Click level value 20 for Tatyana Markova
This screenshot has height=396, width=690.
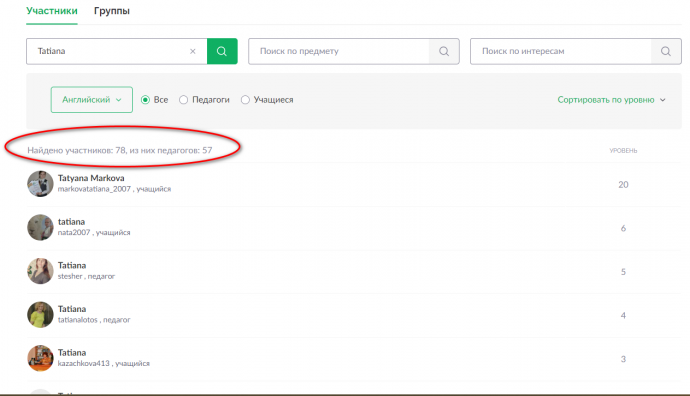click(x=623, y=185)
